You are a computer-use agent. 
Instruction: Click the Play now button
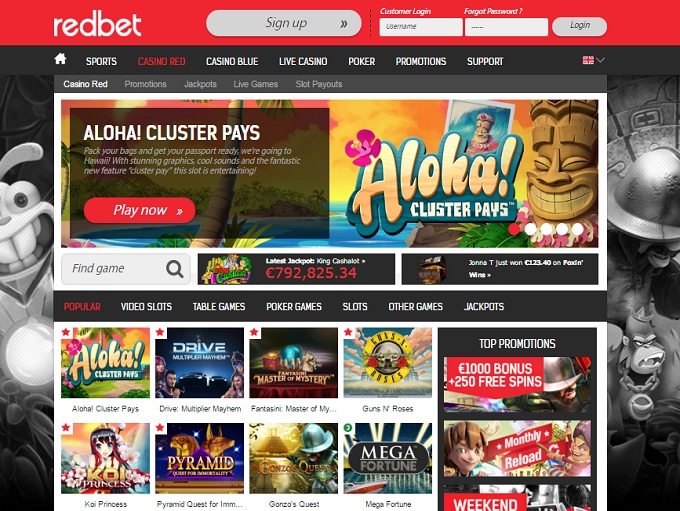point(140,210)
